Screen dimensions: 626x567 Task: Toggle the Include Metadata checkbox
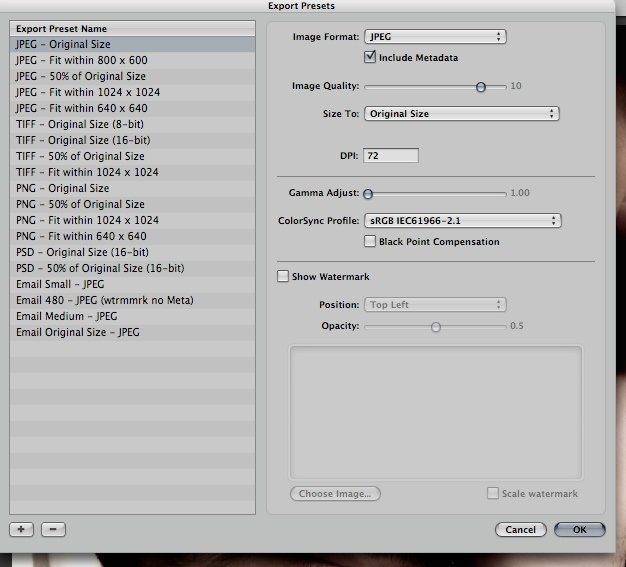click(x=371, y=58)
